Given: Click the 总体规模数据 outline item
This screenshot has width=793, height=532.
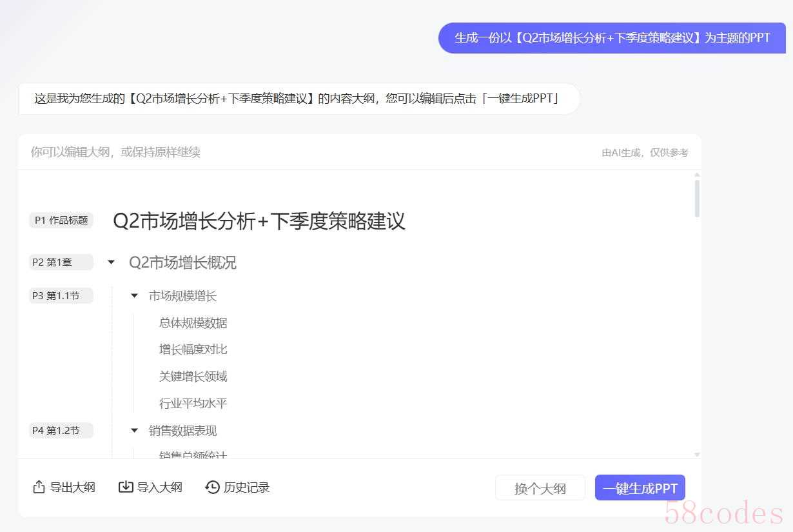Looking at the screenshot, I should pyautogui.click(x=193, y=322).
